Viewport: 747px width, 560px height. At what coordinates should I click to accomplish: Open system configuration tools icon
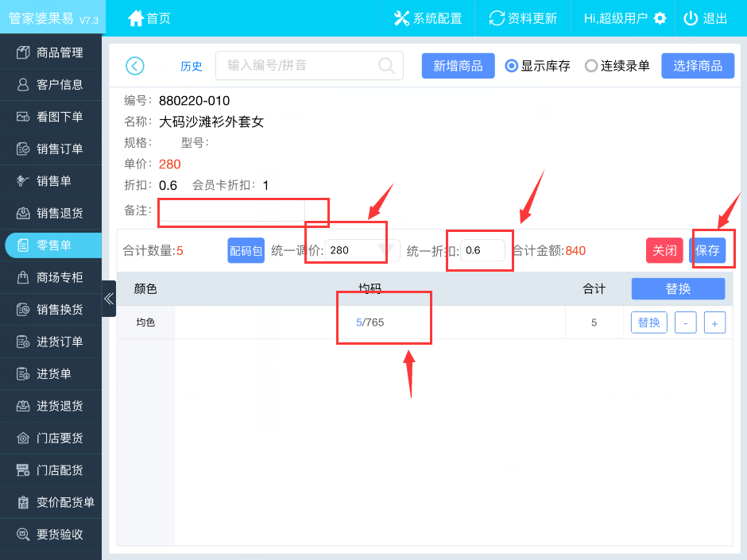[x=401, y=18]
